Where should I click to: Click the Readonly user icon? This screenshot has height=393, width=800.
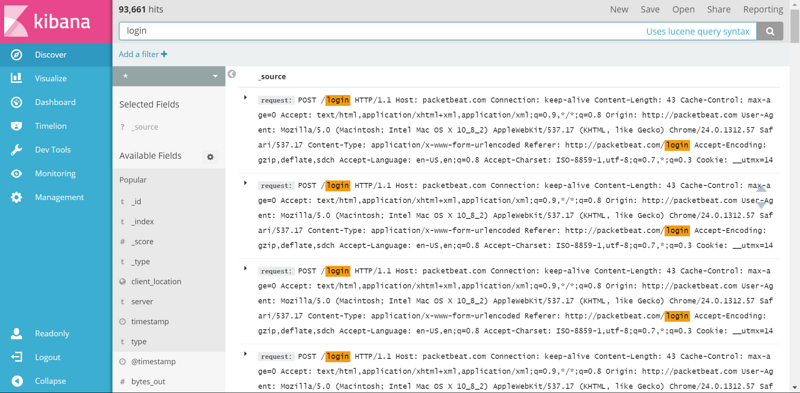click(16, 334)
